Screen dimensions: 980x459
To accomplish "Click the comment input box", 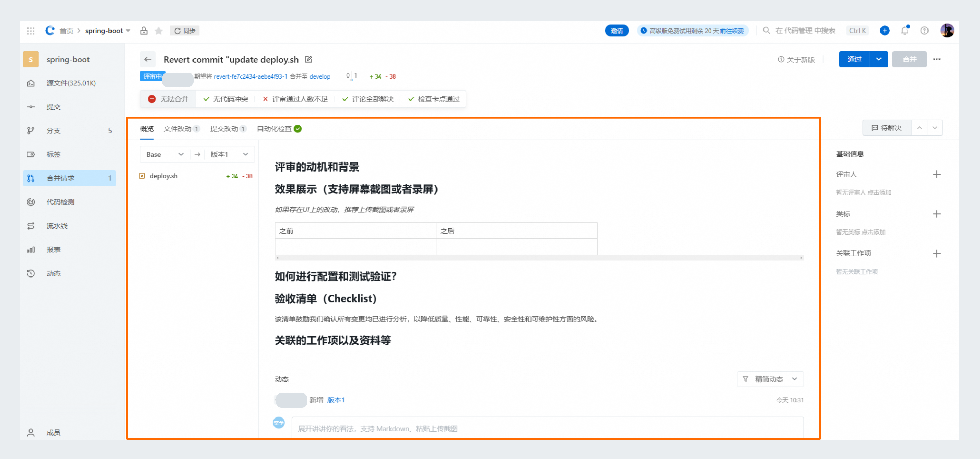I will coord(547,428).
